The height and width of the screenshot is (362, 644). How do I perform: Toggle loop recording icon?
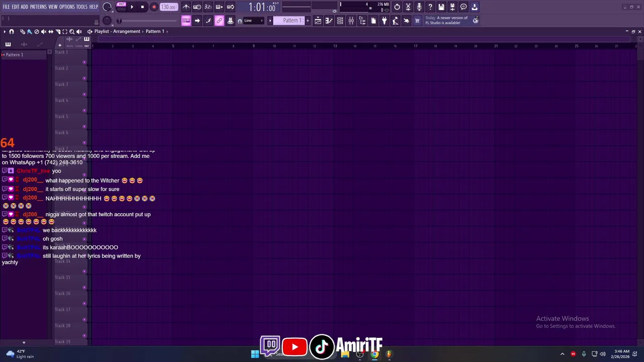point(230,7)
